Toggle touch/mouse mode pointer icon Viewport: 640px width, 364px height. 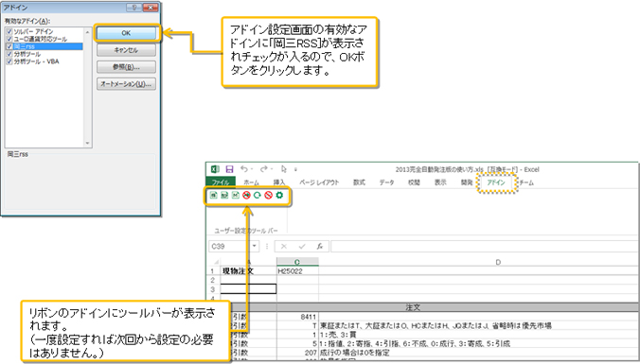click(284, 168)
